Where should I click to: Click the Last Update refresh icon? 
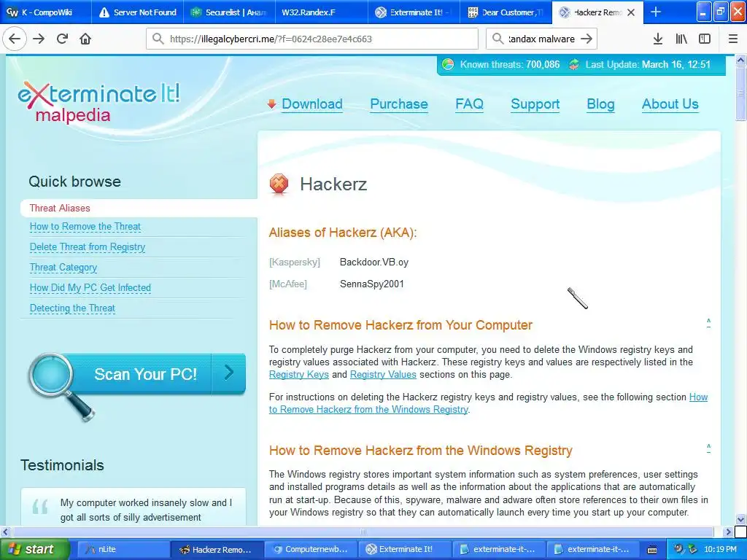pos(574,64)
